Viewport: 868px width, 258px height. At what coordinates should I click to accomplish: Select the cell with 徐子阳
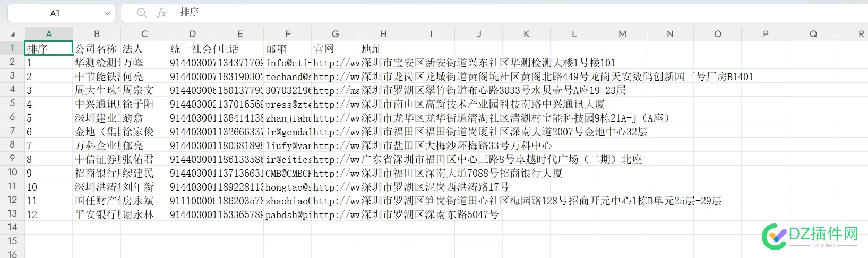tap(144, 104)
